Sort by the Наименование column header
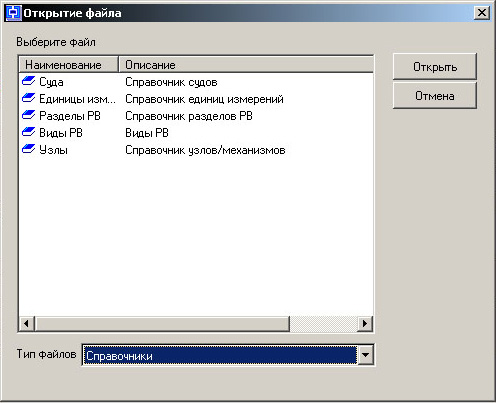 tap(69, 65)
